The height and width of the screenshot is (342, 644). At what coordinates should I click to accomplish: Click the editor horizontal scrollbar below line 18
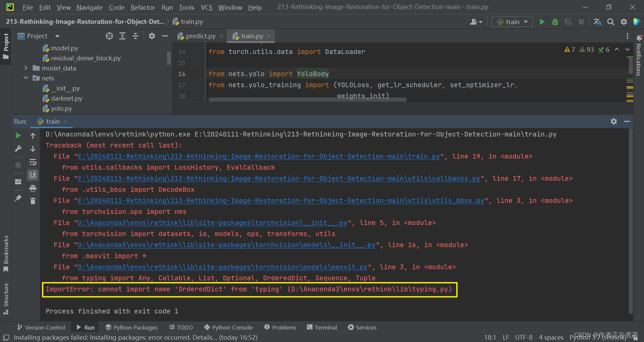click(307, 99)
